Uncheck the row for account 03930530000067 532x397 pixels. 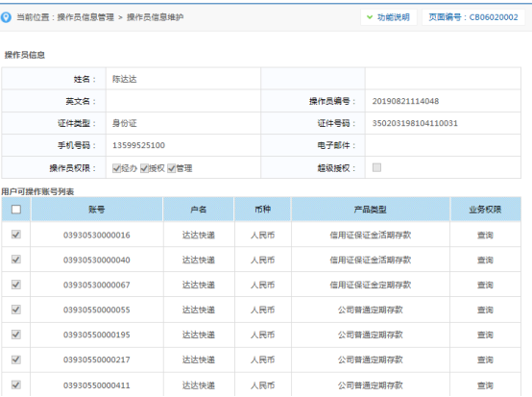click(x=16, y=285)
